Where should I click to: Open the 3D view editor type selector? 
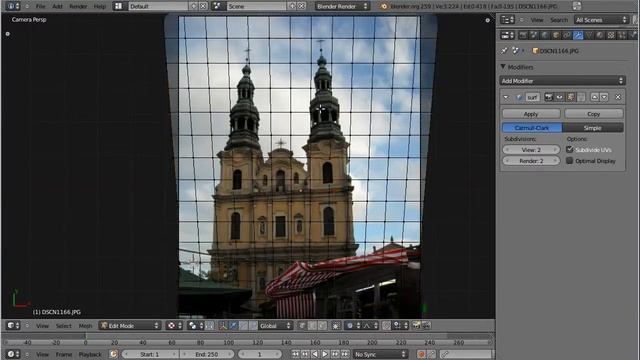point(13,326)
